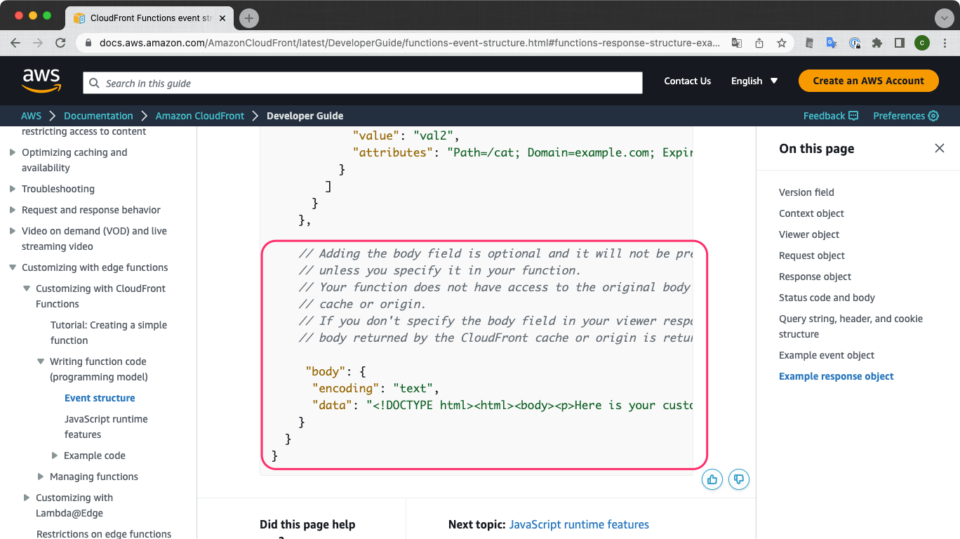Click the reading list extension icon
The height and width of the screenshot is (539, 960).
pos(809,43)
